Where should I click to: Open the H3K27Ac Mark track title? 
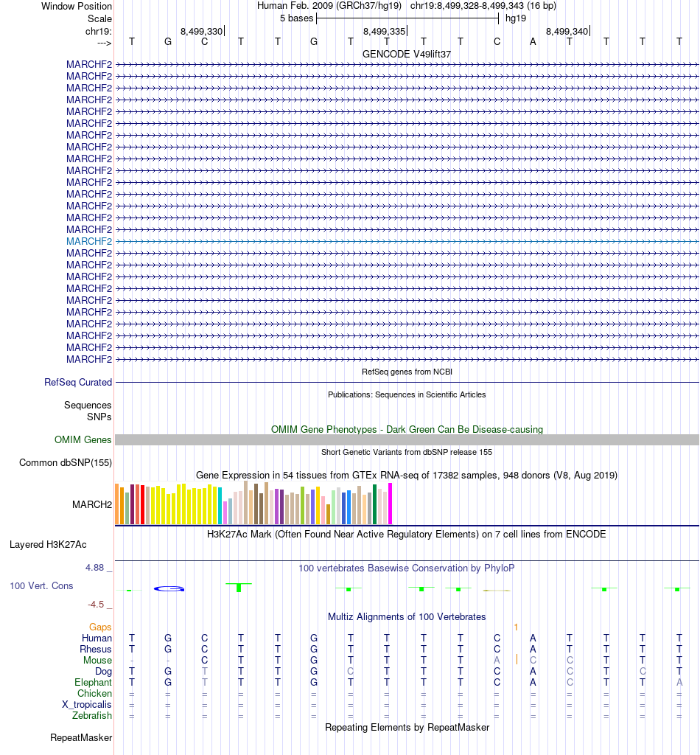click(x=407, y=534)
